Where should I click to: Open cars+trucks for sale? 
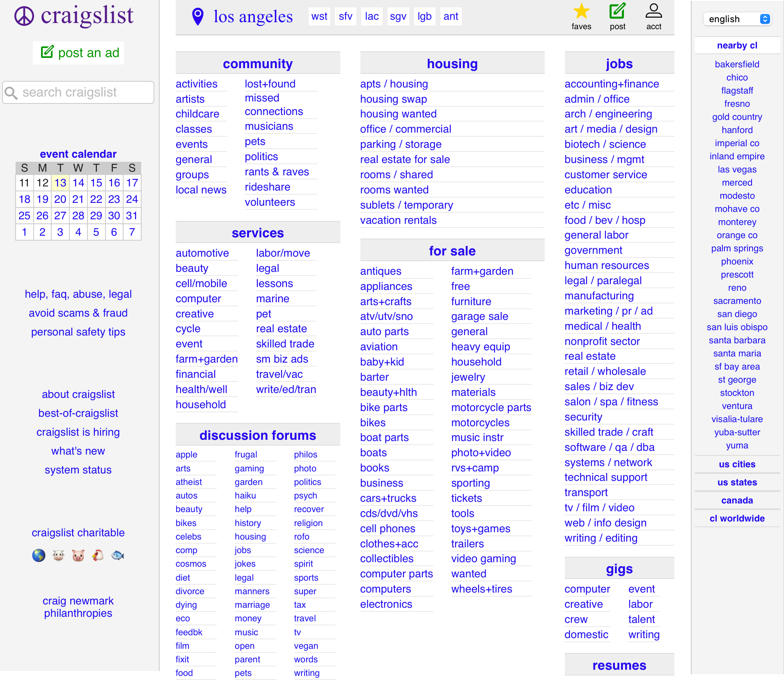(x=388, y=499)
